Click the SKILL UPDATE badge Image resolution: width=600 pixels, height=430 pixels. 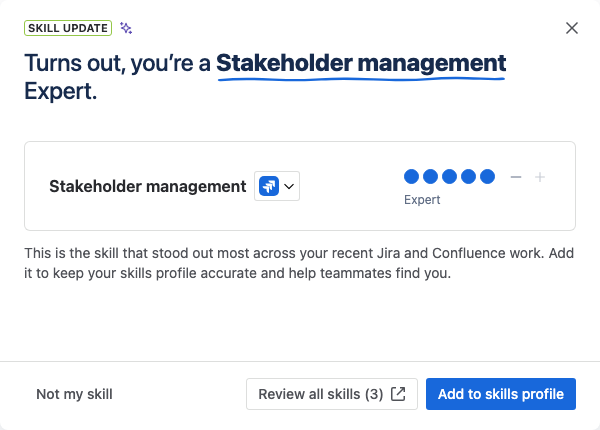pos(68,28)
